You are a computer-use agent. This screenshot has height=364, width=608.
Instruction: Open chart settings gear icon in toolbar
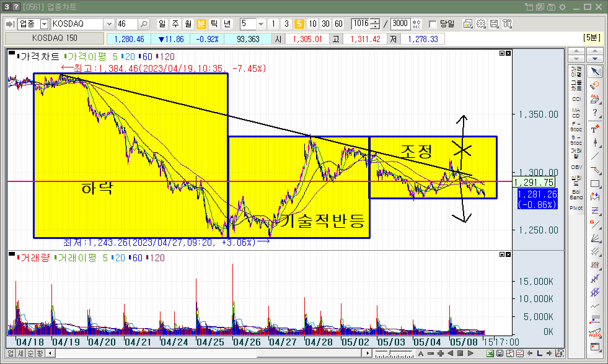pyautogui.click(x=481, y=24)
